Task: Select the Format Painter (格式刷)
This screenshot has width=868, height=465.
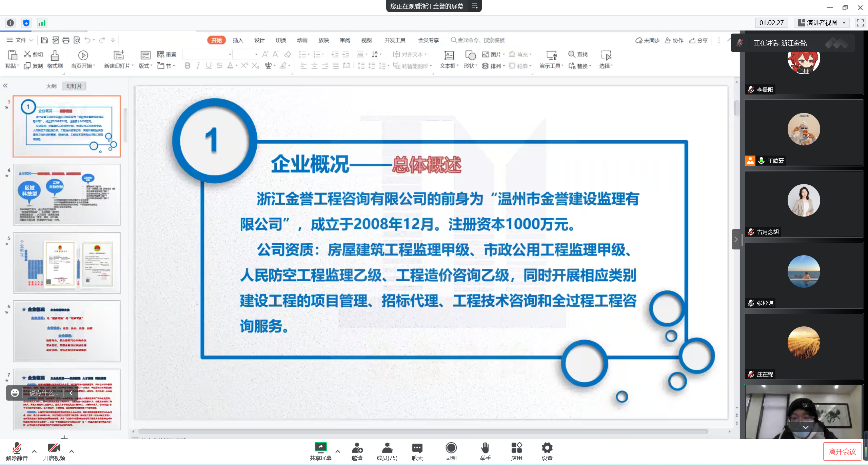Action: coord(55,59)
